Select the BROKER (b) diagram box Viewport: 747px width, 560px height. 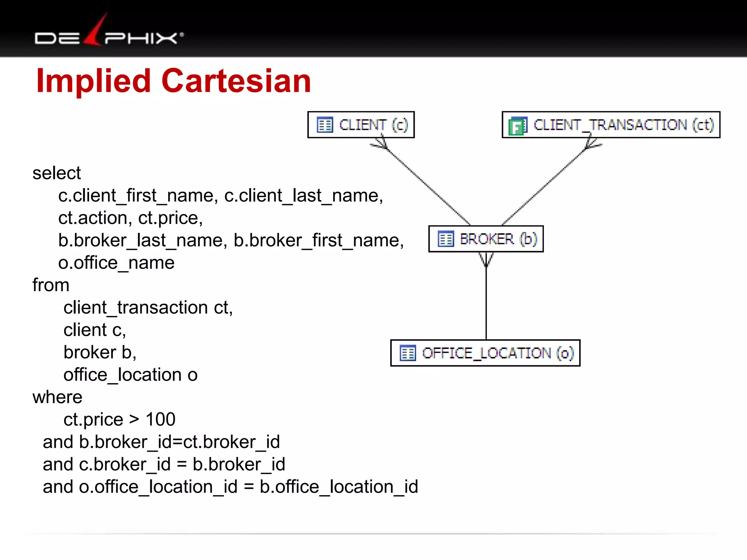(x=486, y=239)
